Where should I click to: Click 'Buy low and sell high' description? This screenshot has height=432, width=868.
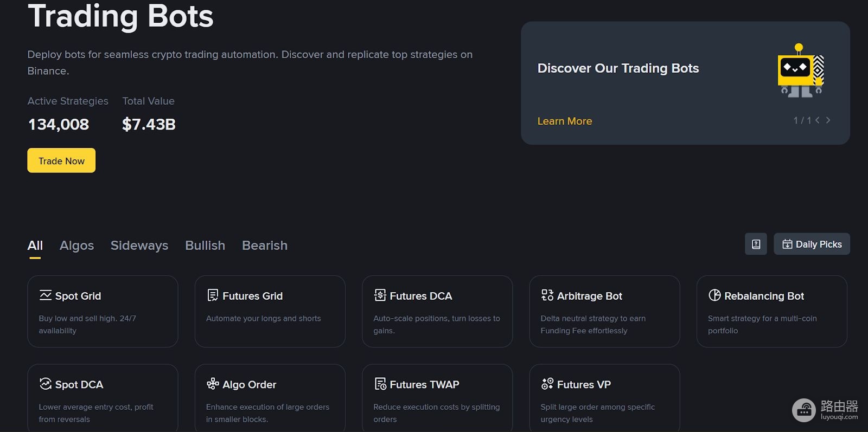tap(87, 324)
